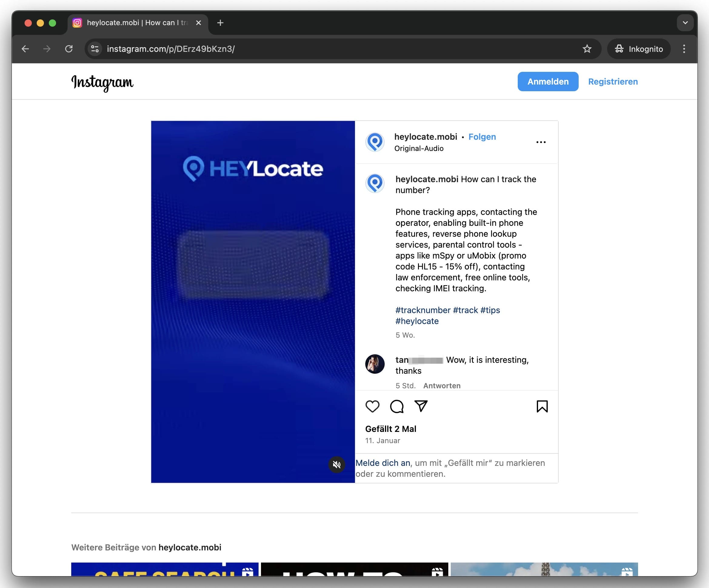
Task: Open heylocate.mobi avatar in post header
Action: pyautogui.click(x=375, y=142)
